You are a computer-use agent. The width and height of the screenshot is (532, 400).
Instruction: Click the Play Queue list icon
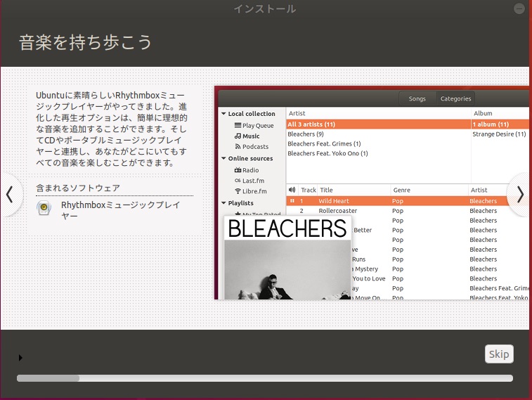click(238, 125)
